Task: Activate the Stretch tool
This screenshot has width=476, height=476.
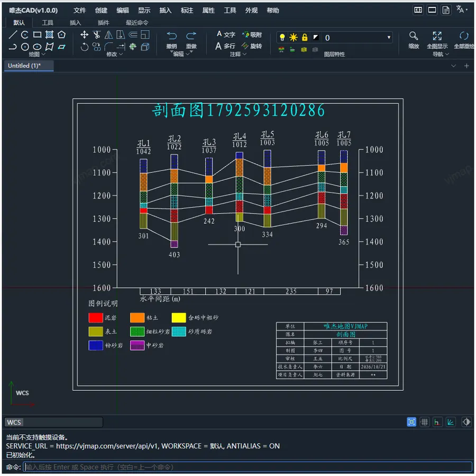Action: tap(121, 34)
